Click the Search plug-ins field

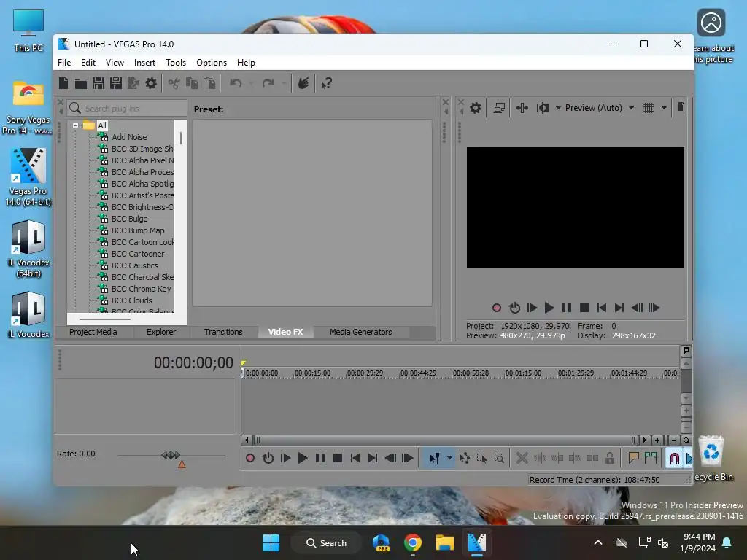click(x=127, y=109)
